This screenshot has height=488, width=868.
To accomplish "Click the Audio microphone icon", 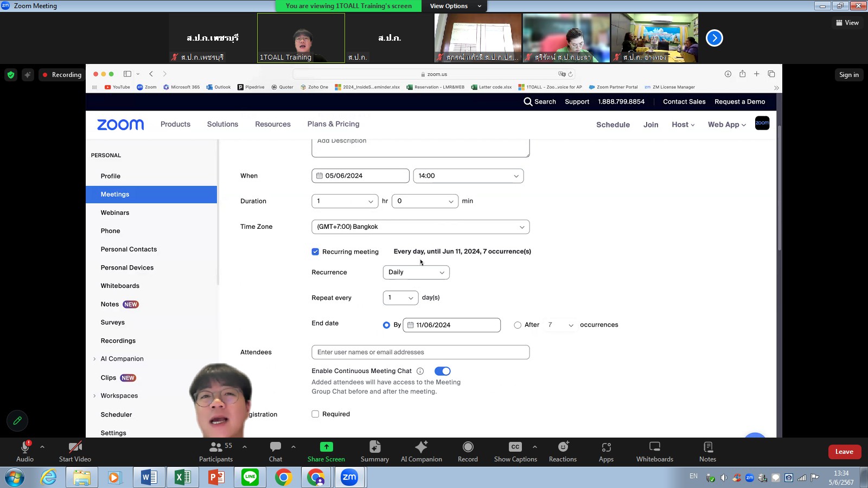I will pos(25,447).
